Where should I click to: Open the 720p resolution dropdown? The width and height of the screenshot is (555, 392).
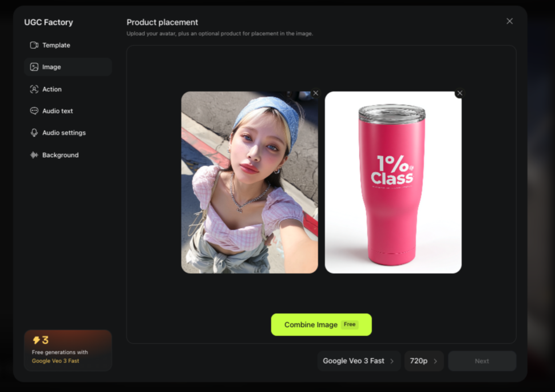tap(423, 361)
